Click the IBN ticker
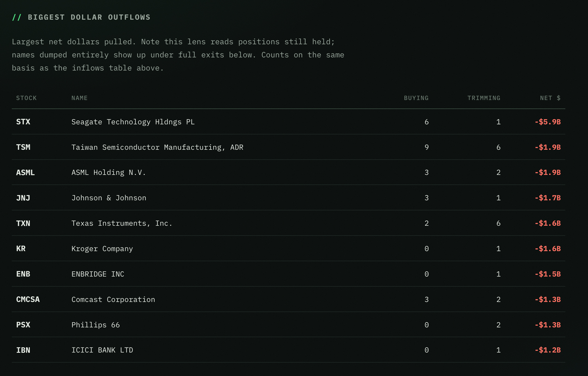588x376 pixels. 23,350
